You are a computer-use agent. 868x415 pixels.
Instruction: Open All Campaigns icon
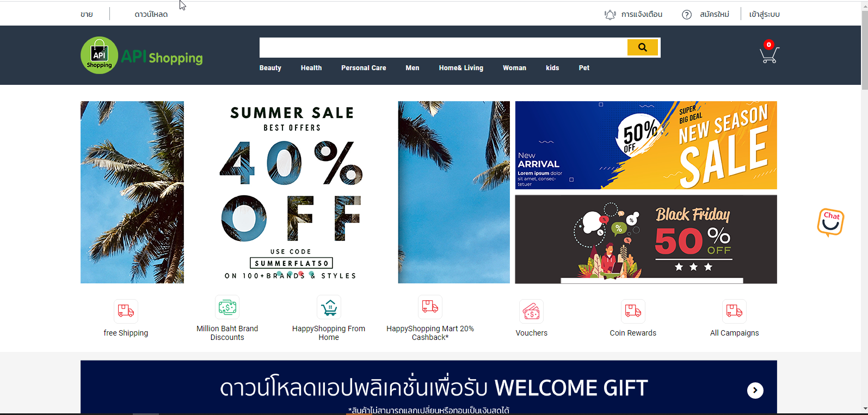[x=734, y=311]
